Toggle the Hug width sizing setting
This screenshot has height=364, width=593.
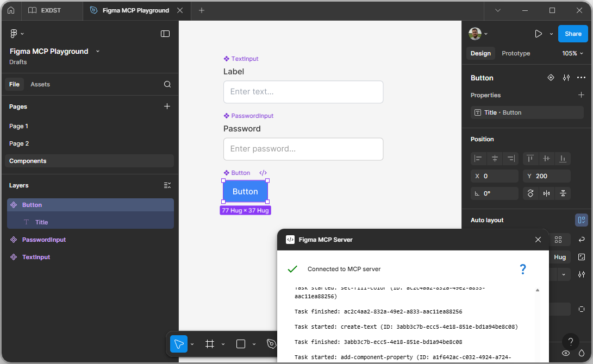(x=560, y=256)
